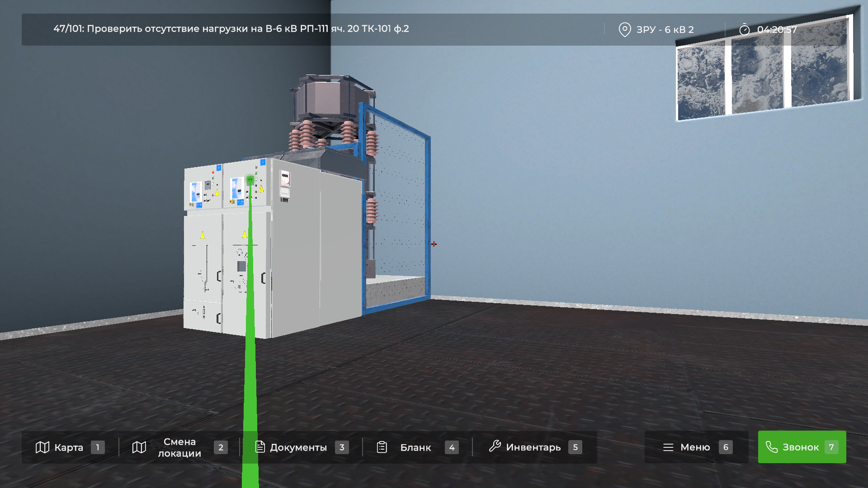The height and width of the screenshot is (488, 868).
Task: Open Инвентарь wrench inventory
Action: click(x=495, y=446)
